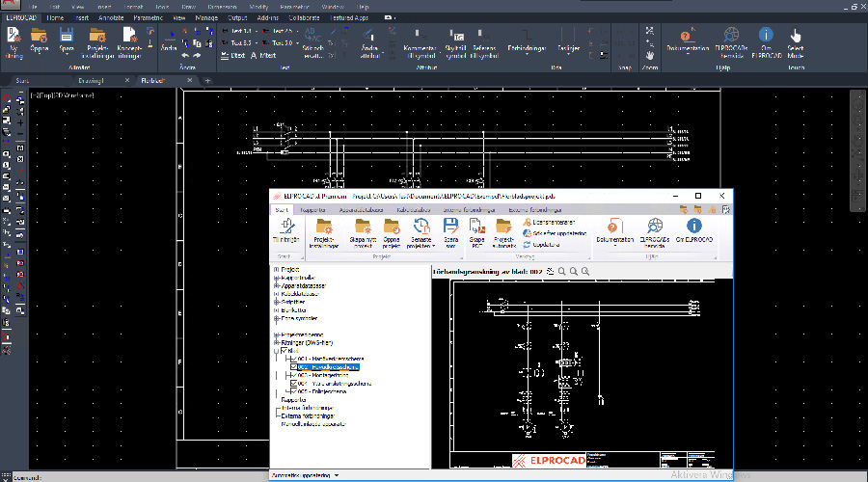Image resolution: width=868 pixels, height=482 pixels.
Task: Toggle the checkbox for sheet 001
Action: (x=294, y=360)
